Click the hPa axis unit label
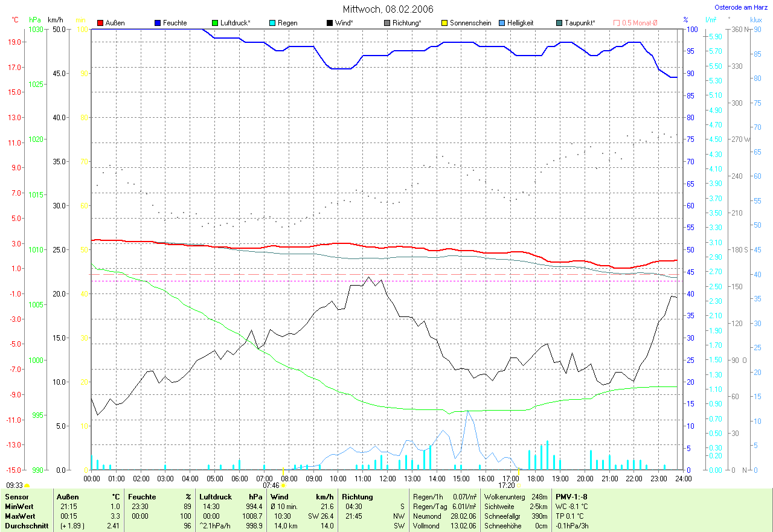 35,21
